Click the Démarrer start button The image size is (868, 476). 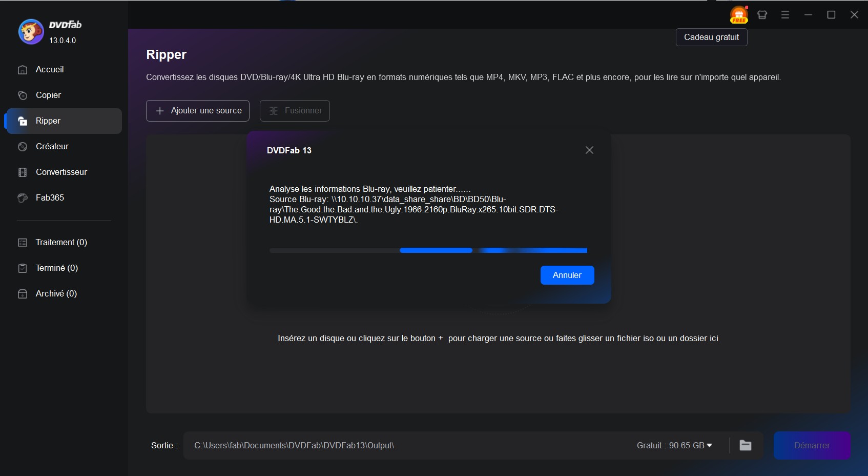pyautogui.click(x=812, y=445)
